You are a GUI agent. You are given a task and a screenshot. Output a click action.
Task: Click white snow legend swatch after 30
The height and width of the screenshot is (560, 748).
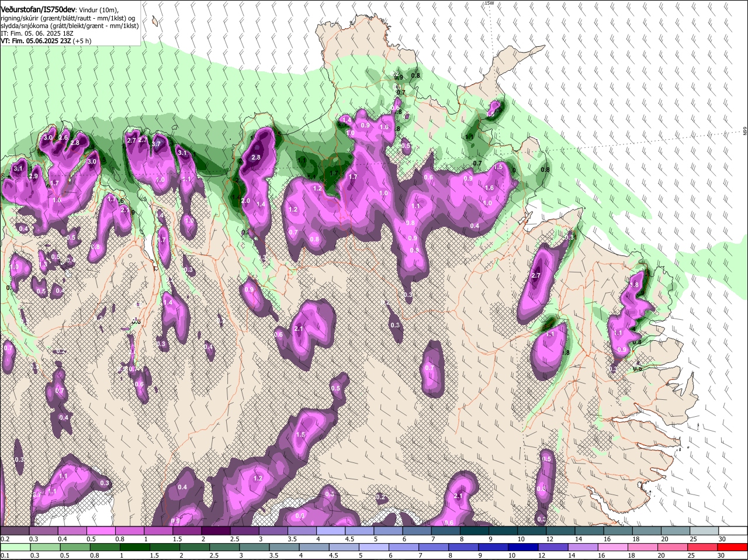732,531
